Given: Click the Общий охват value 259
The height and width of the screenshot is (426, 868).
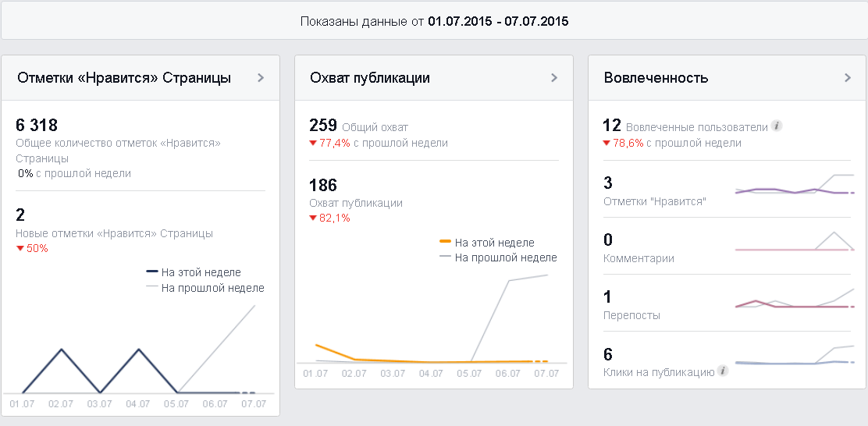Looking at the screenshot, I should (x=322, y=125).
